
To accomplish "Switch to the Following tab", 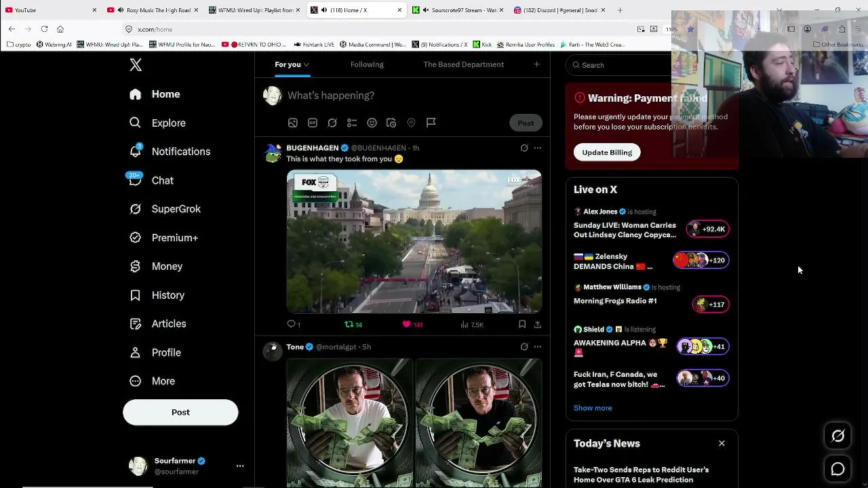I will [367, 64].
